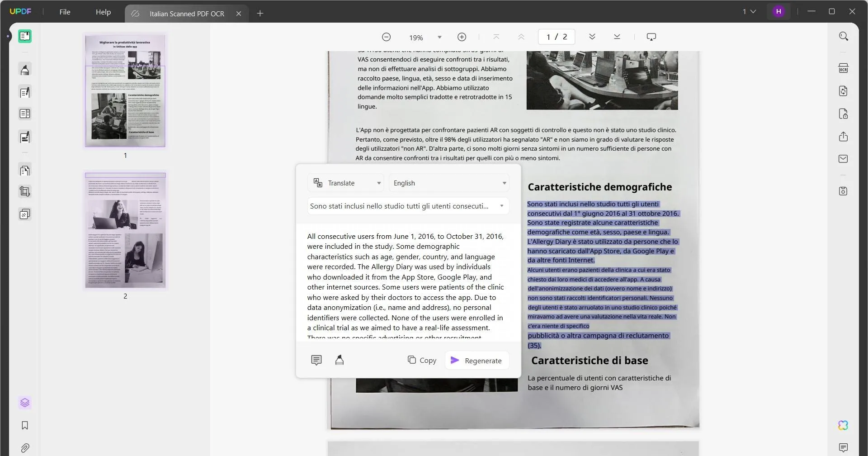
Task: Enable presentation mode from the toolbar
Action: click(651, 37)
